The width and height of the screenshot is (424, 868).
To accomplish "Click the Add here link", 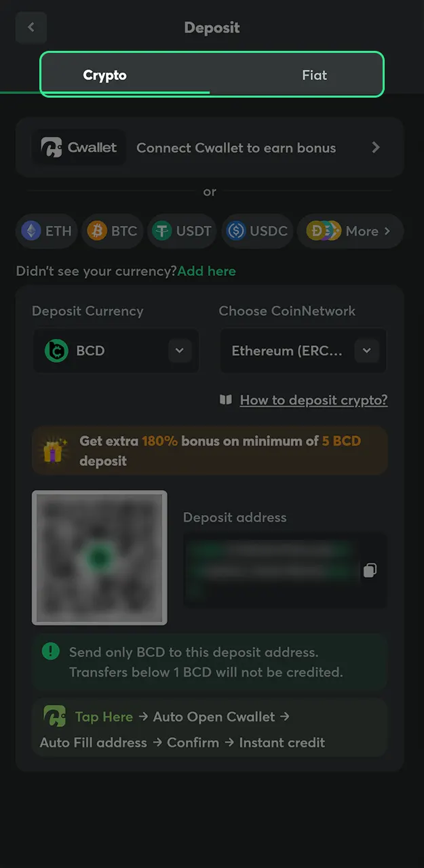I will 207,271.
